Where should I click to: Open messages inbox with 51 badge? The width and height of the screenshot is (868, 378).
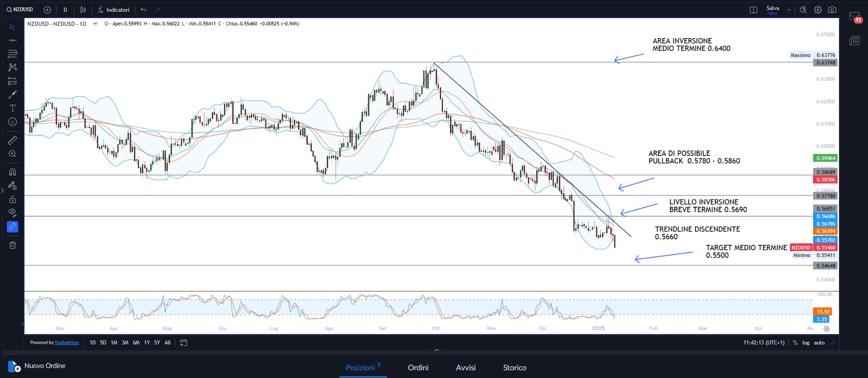coord(854,17)
